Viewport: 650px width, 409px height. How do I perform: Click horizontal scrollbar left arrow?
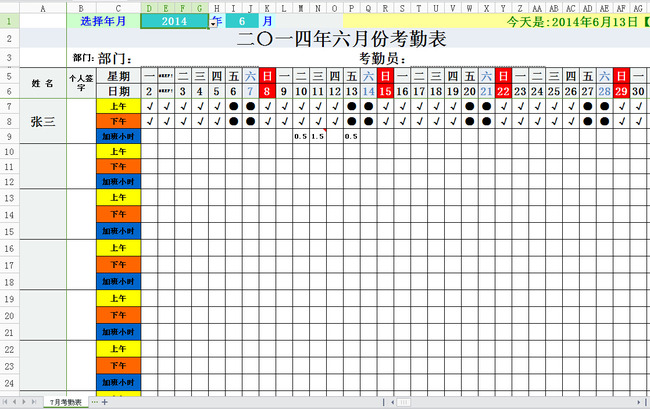pyautogui.click(x=393, y=402)
